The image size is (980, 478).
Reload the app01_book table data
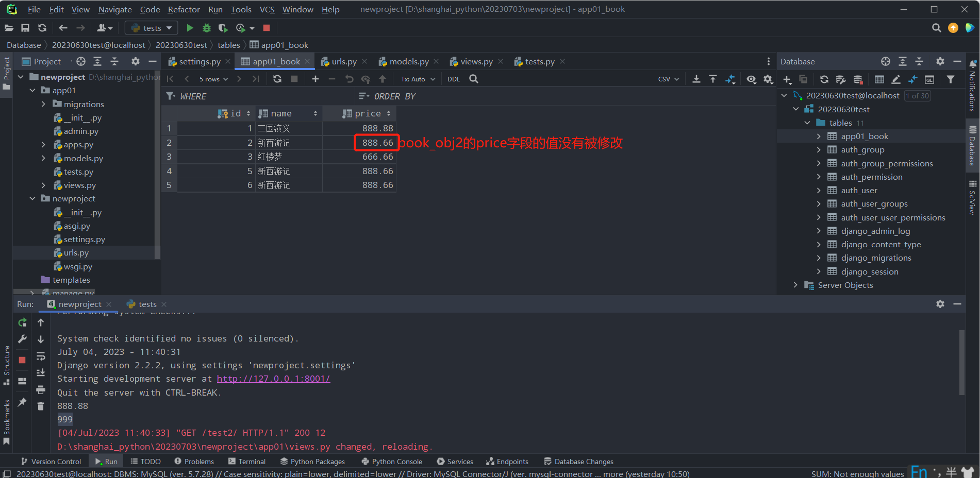click(x=277, y=79)
